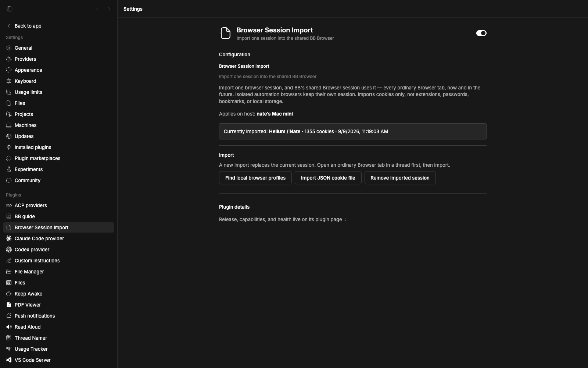Open the Experiments settings page
The width and height of the screenshot is (588, 368).
point(58,169)
